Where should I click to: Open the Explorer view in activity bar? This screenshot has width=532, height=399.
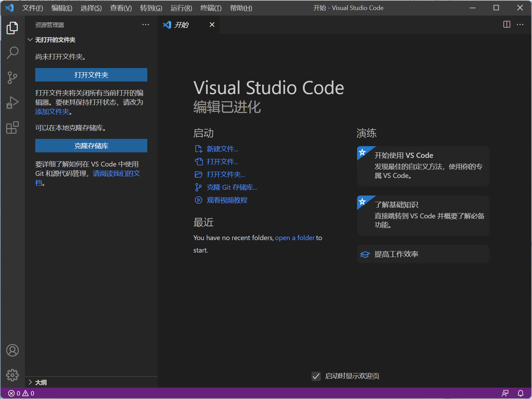(x=12, y=28)
